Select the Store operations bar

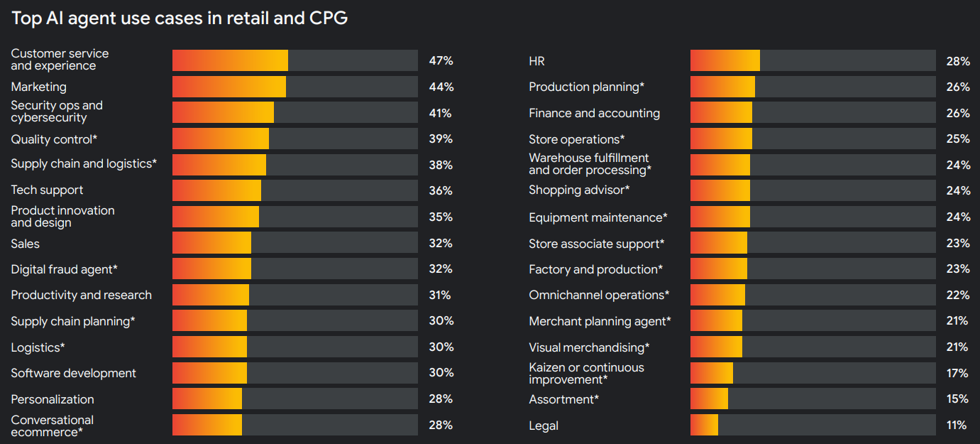(x=813, y=139)
